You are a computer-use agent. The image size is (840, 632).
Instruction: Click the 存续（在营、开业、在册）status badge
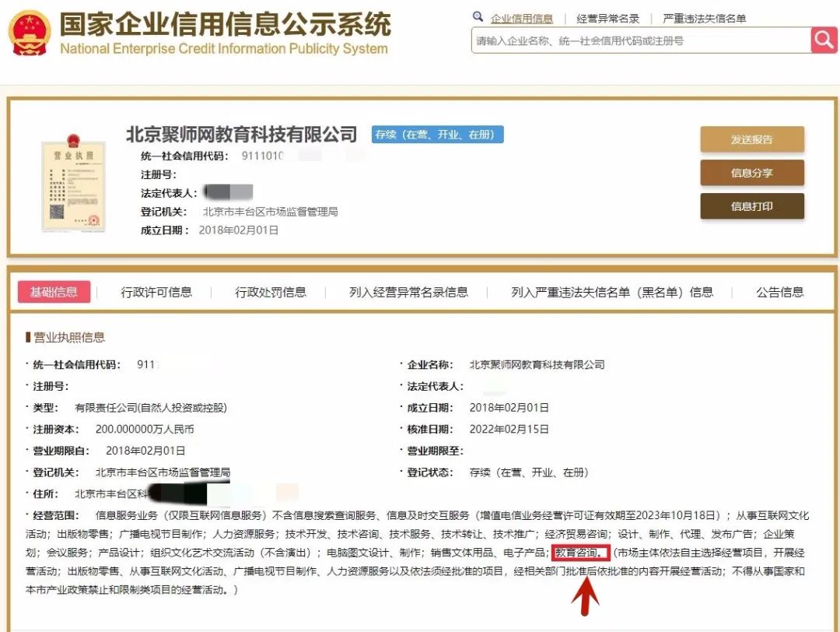[438, 135]
